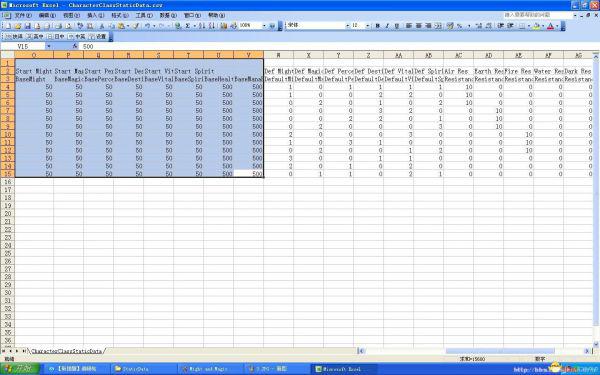Click the Undo arrow icon
Viewport: 600px width, 375px height.
(148, 26)
